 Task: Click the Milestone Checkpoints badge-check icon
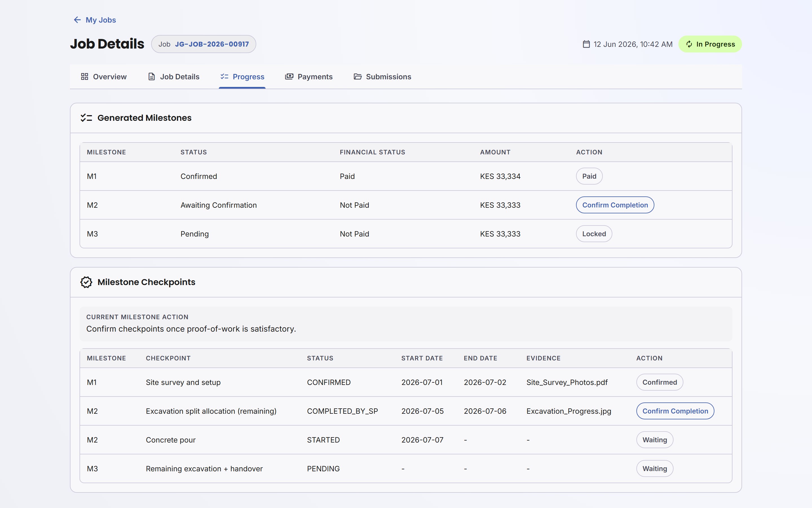point(86,282)
